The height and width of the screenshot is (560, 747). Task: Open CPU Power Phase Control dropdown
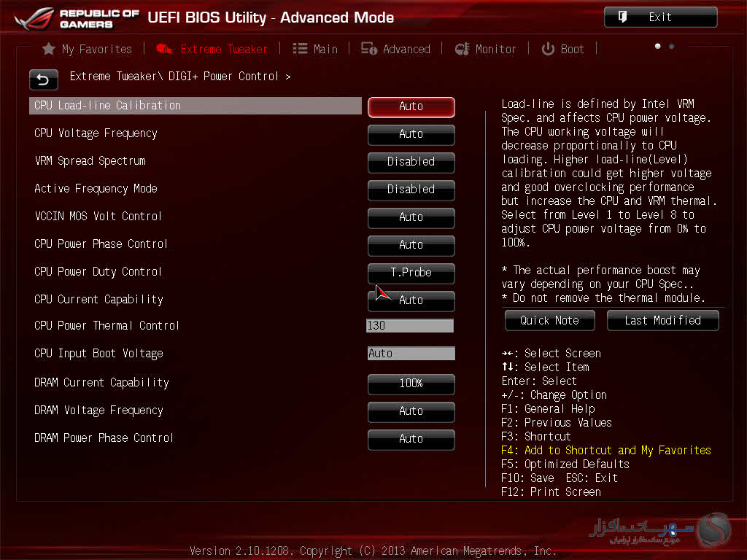411,245
